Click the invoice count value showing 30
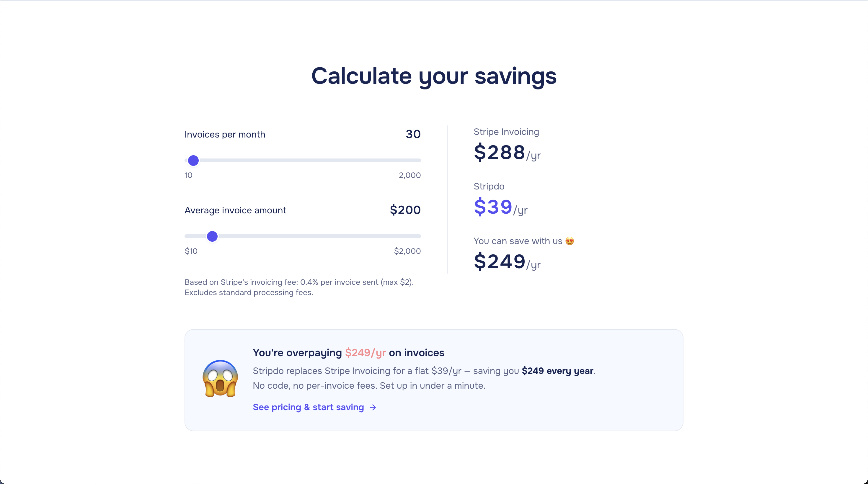This screenshot has width=868, height=484. (413, 134)
